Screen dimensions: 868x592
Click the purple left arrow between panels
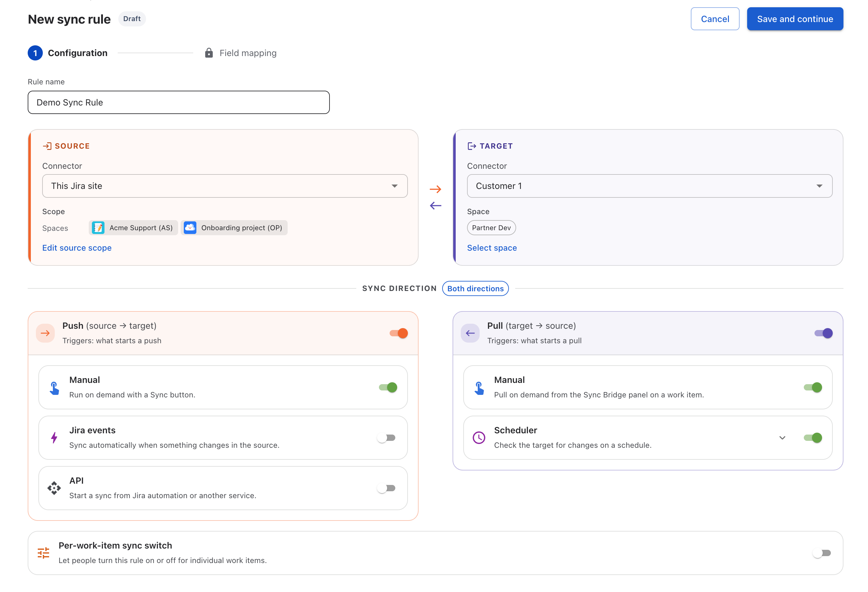(x=436, y=206)
